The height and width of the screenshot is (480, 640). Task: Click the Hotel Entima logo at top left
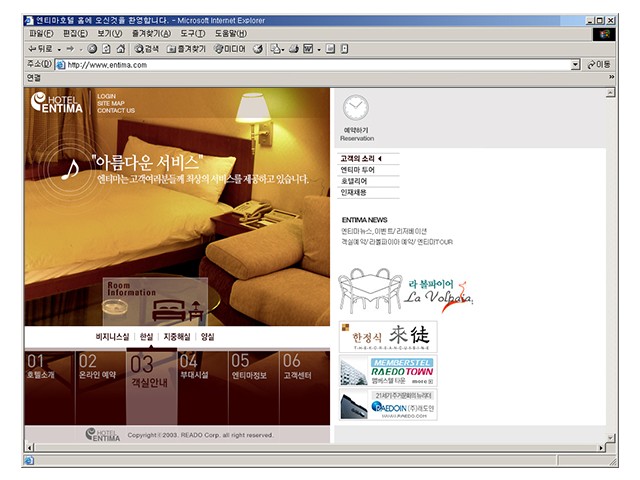click(57, 102)
